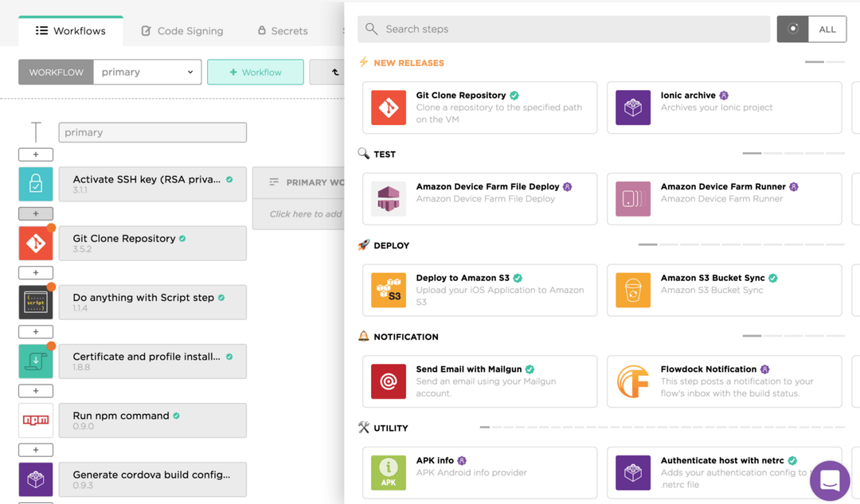Add Authenticate host with netrc card
This screenshot has width=860, height=504.
pyautogui.click(x=725, y=473)
